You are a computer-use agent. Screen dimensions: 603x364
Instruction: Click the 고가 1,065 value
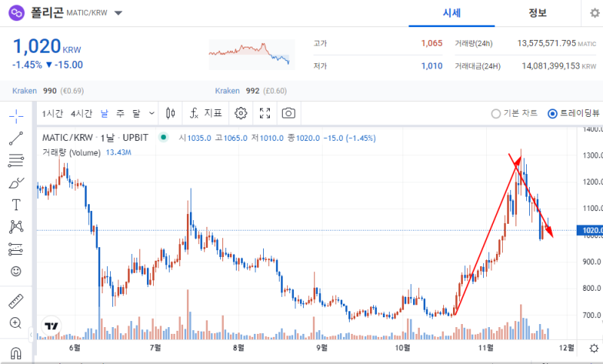tap(431, 43)
